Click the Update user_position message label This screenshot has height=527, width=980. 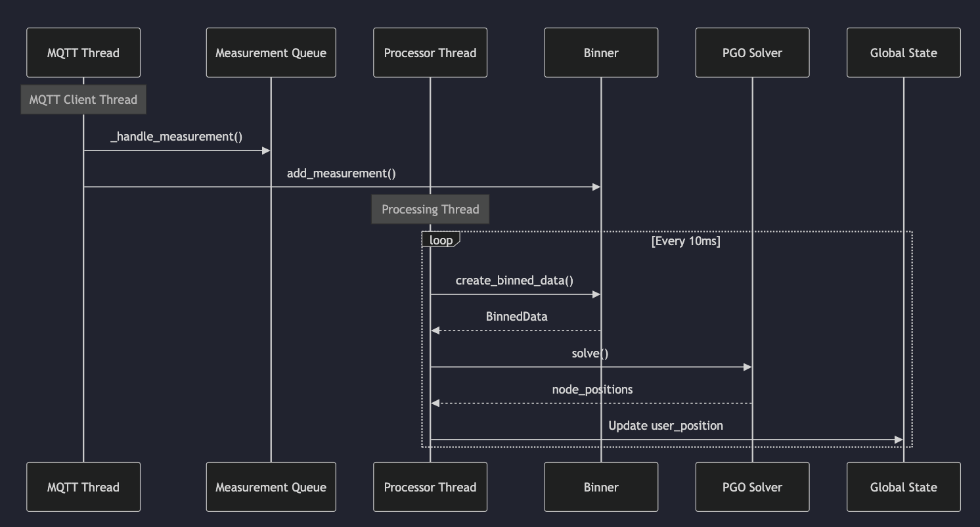point(665,425)
